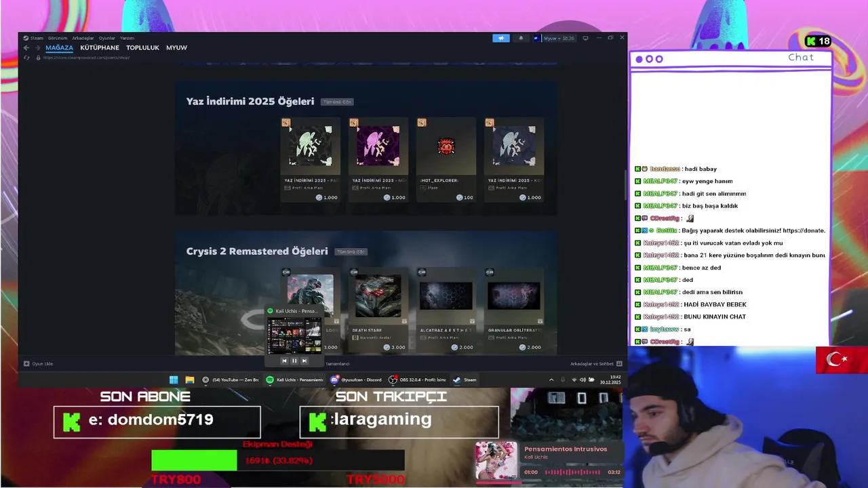
Task: Open the network Wi-Fi tray icon
Action: pos(574,380)
